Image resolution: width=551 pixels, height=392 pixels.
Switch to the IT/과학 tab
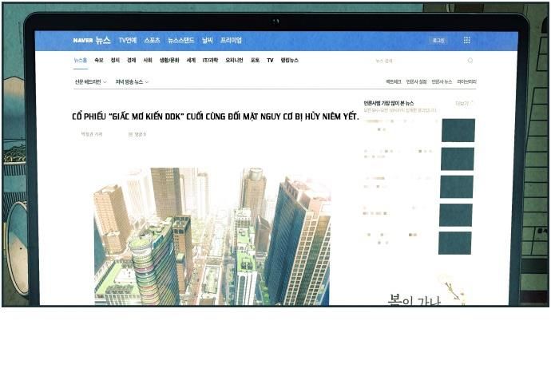(x=210, y=61)
